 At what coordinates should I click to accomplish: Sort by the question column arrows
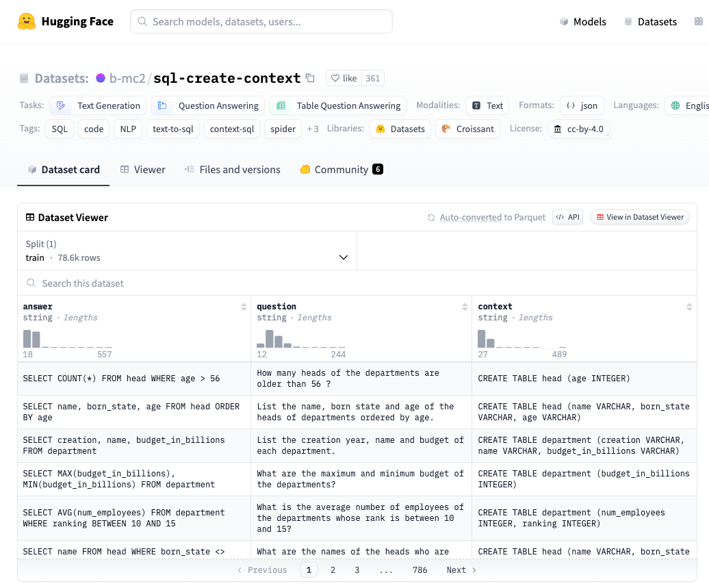[465, 307]
